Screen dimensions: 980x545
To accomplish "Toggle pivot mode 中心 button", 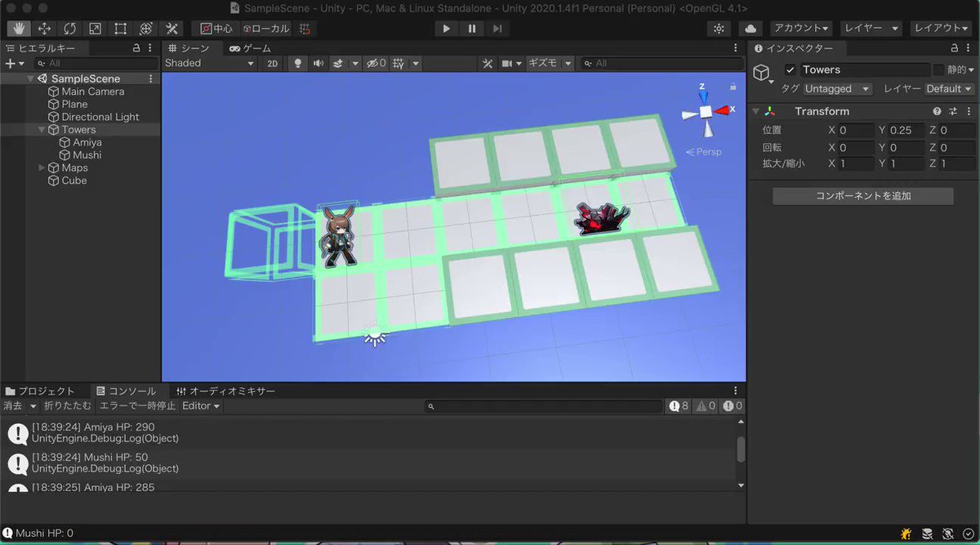I will click(216, 29).
